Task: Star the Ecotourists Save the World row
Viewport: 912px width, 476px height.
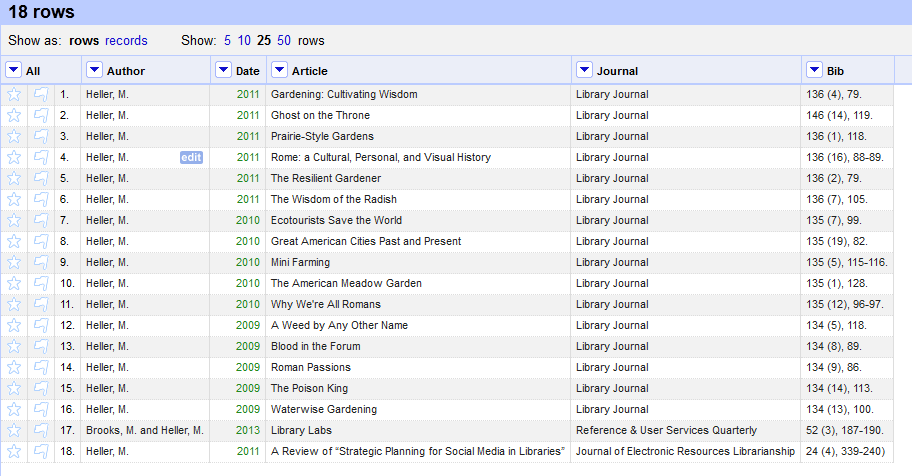Action: pos(14,221)
